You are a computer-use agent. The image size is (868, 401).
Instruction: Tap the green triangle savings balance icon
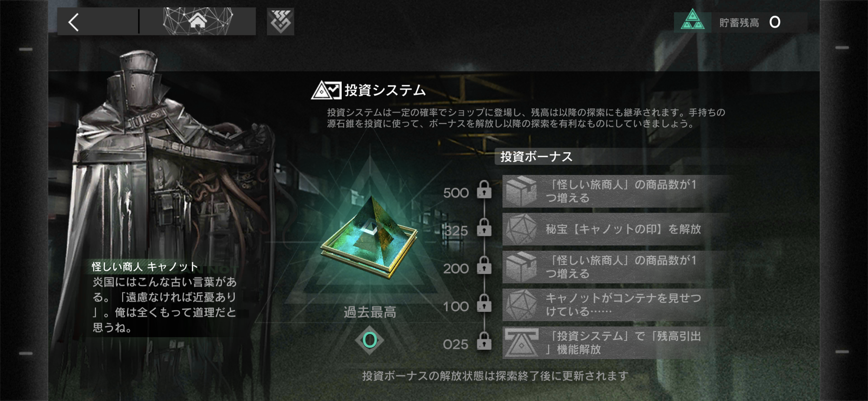[x=692, y=20]
